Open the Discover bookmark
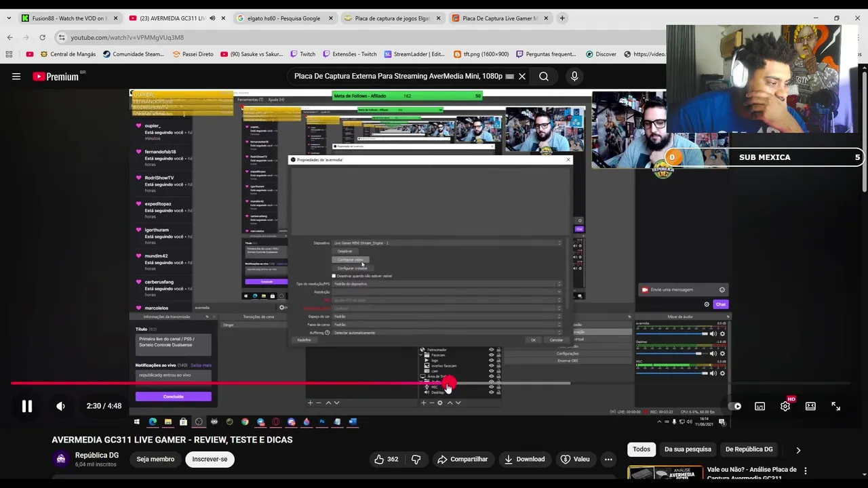Viewport: 868px width, 488px height. tap(601, 54)
